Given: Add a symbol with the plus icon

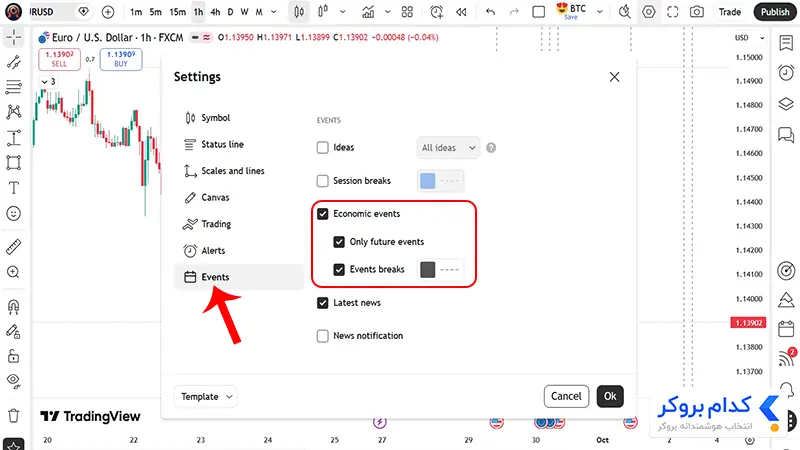Looking at the screenshot, I should point(108,12).
